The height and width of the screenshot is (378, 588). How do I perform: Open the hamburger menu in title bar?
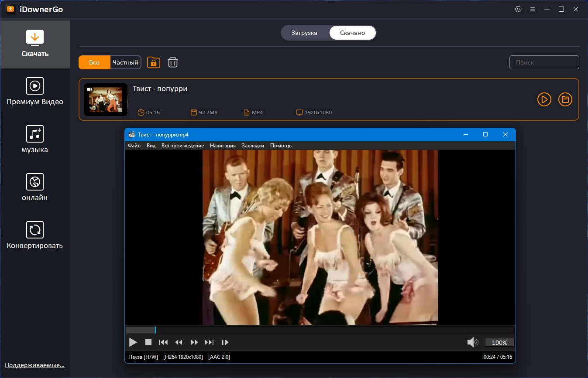(x=532, y=9)
